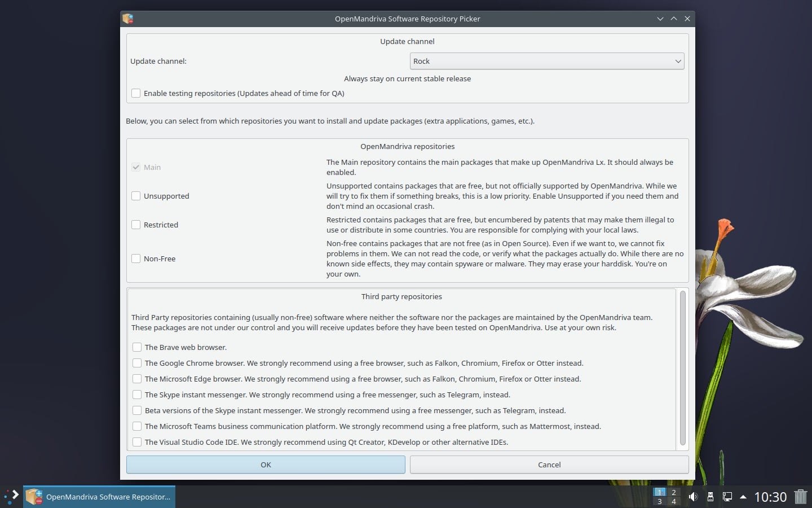
Task: Click the clock to open the calendar
Action: [x=770, y=497]
